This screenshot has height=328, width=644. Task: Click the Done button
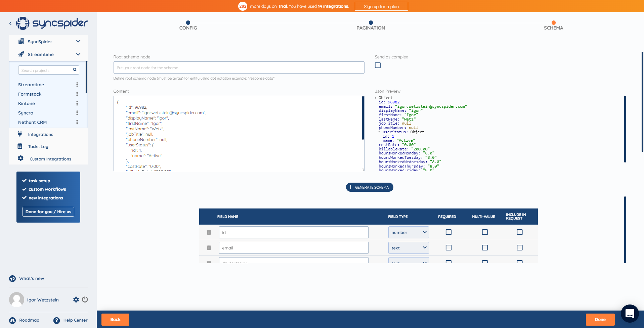pos(600,320)
